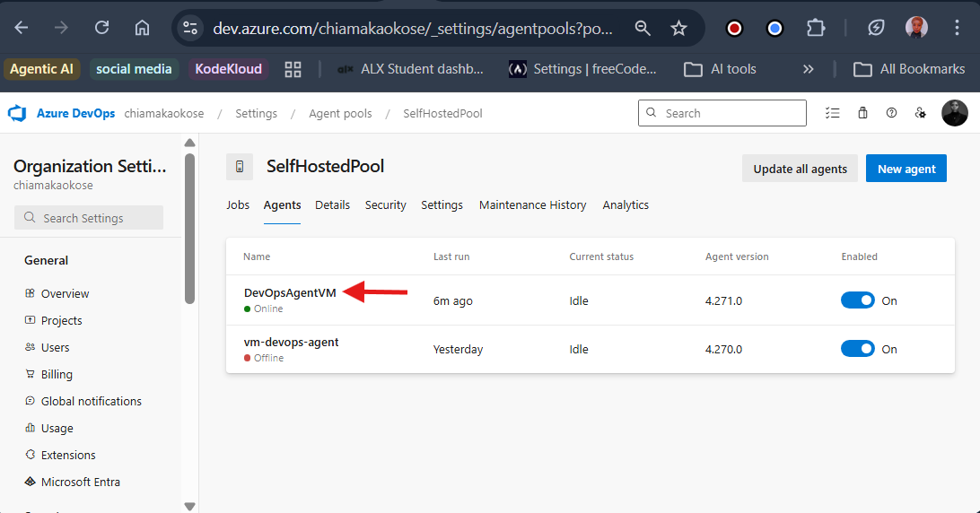
Task: Select the Agents tab
Action: point(282,205)
